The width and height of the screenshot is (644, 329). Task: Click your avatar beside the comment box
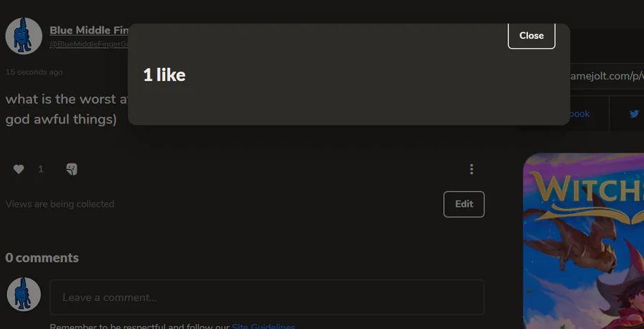click(24, 294)
